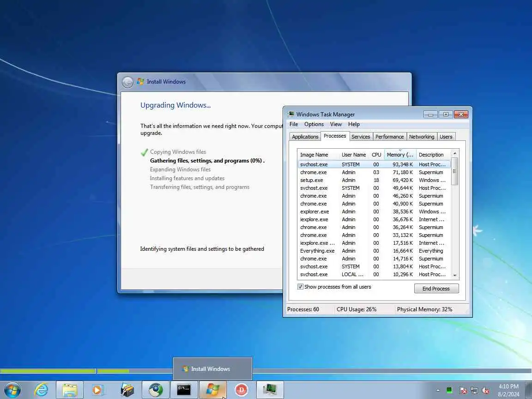Open Windows Media Player taskbar icon
The width and height of the screenshot is (532, 399).
coord(97,389)
